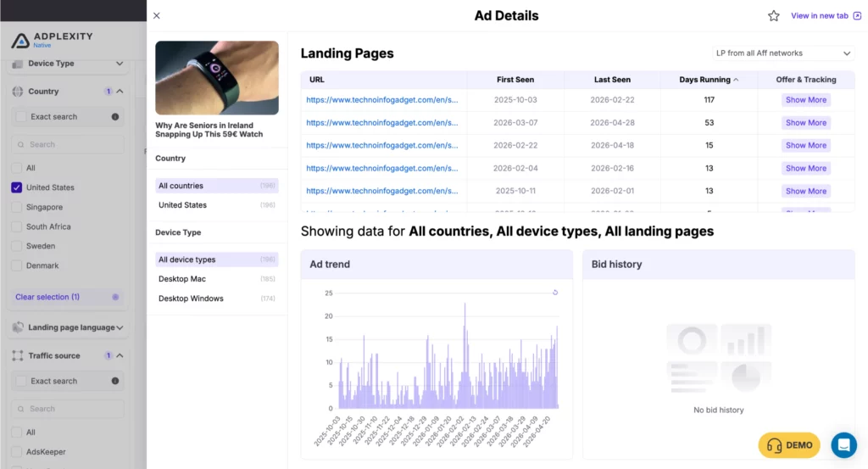Screen dimensions: 868x469
Task: Toggle Exact search under Traffic source
Action: [21, 381]
